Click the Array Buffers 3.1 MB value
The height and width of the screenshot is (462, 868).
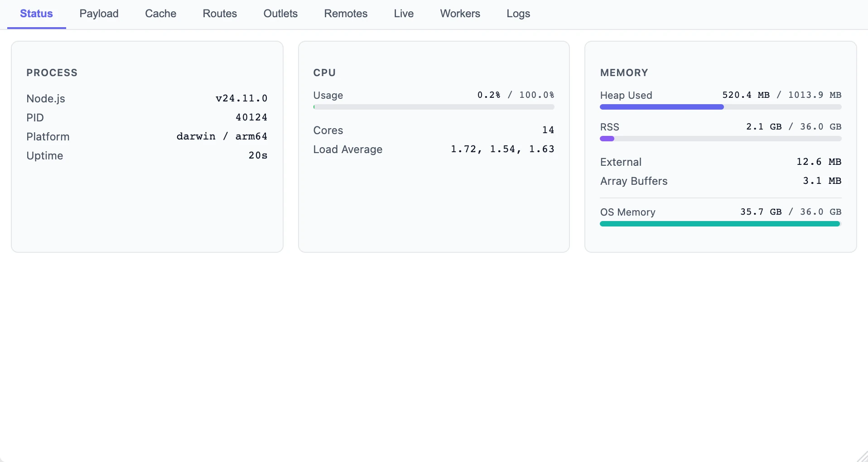pyautogui.click(x=822, y=181)
